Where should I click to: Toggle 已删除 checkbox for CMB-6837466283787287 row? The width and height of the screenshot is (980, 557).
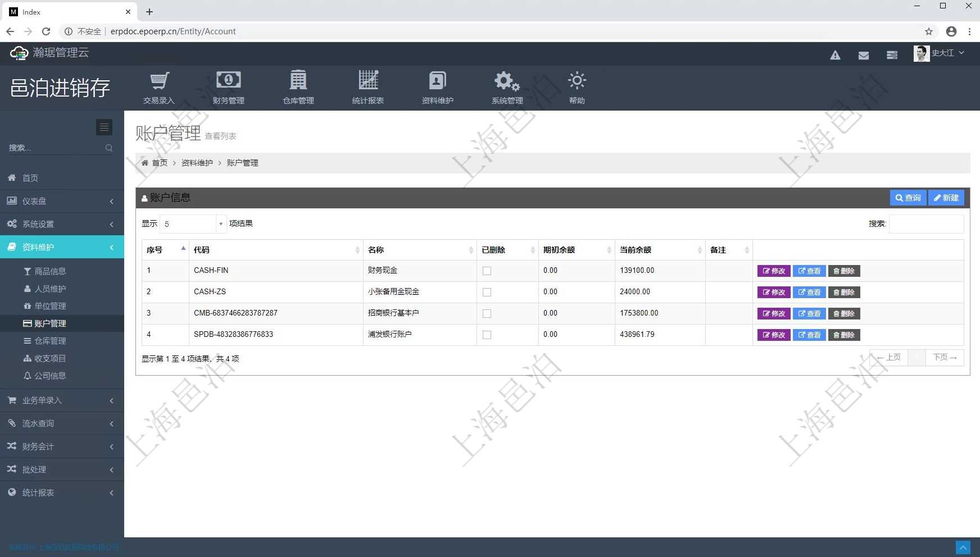pos(487,314)
